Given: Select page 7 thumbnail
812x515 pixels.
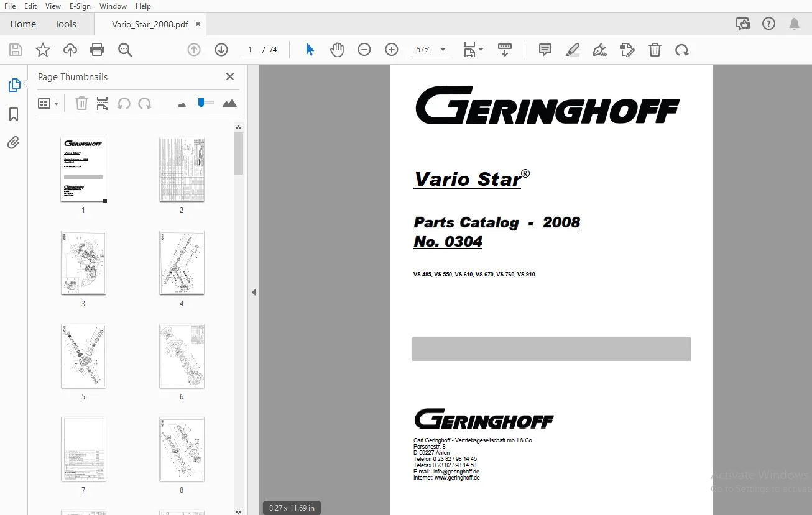Looking at the screenshot, I should pyautogui.click(x=83, y=449).
